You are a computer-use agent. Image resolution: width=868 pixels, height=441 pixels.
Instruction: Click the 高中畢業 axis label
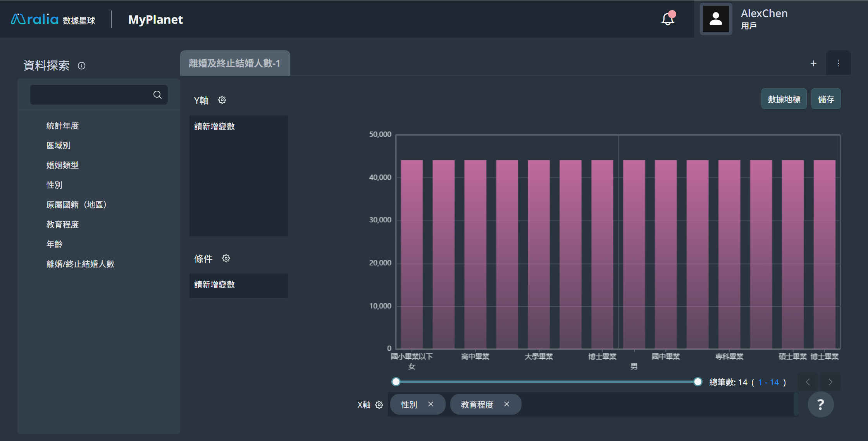[x=475, y=357]
